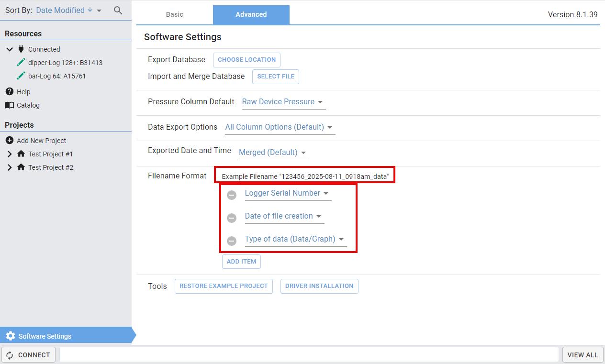Click the Software Settings gear icon
Viewport: 605px width, 364px height.
tap(11, 336)
